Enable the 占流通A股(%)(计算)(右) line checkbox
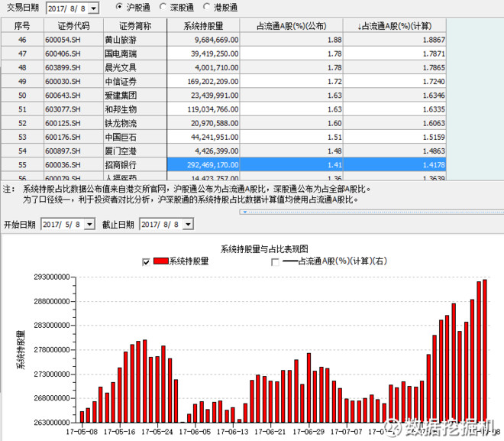This screenshot has width=504, height=441. (x=275, y=262)
